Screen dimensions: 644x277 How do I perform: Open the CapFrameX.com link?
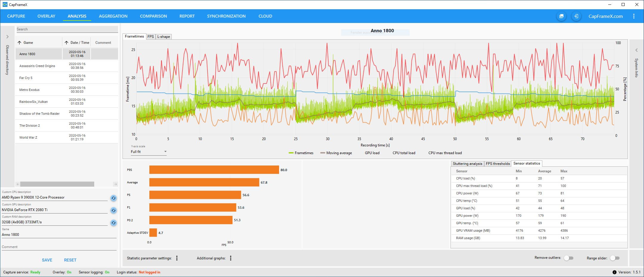[x=606, y=16]
